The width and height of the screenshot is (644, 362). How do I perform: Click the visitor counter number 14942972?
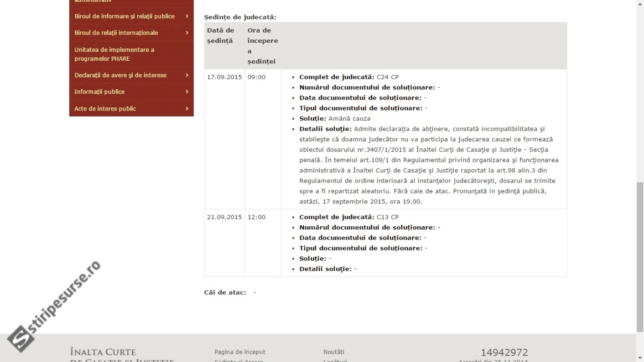click(x=504, y=353)
